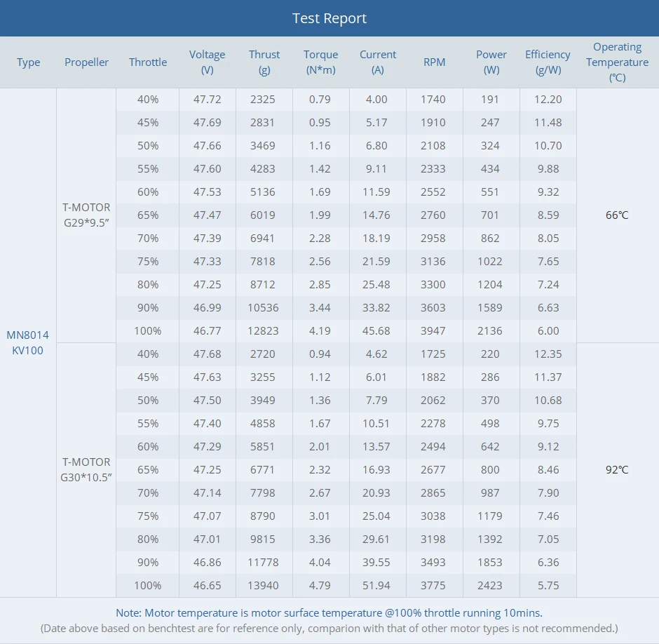659x644 pixels.
Task: Click the Type column header
Action: tap(29, 62)
